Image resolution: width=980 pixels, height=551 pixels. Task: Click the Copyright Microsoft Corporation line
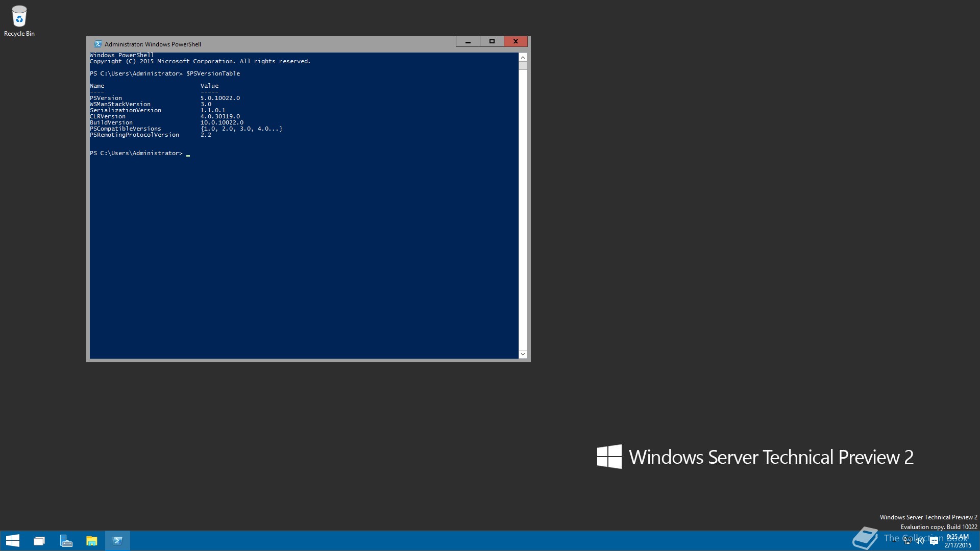tap(200, 61)
